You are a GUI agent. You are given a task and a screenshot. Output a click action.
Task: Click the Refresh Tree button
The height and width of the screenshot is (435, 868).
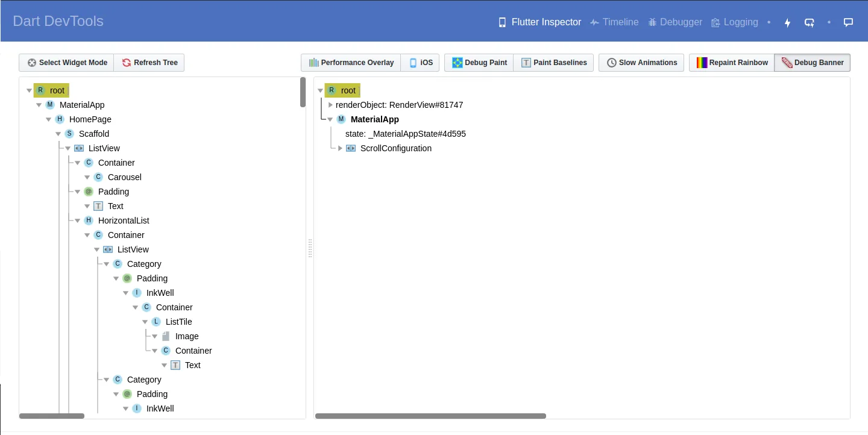click(149, 62)
